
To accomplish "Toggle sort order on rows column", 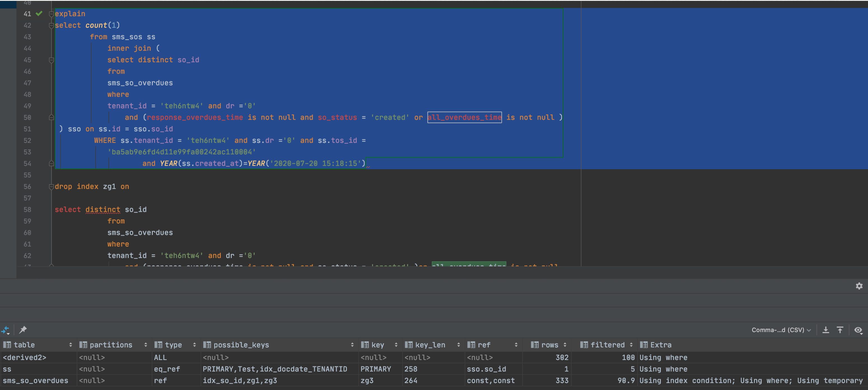I will point(565,345).
